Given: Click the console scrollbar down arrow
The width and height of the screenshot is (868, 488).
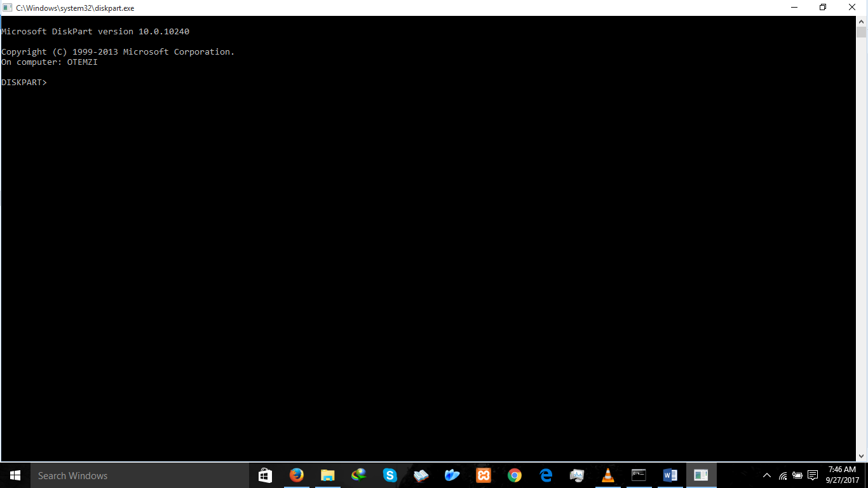Looking at the screenshot, I should click(861, 456).
